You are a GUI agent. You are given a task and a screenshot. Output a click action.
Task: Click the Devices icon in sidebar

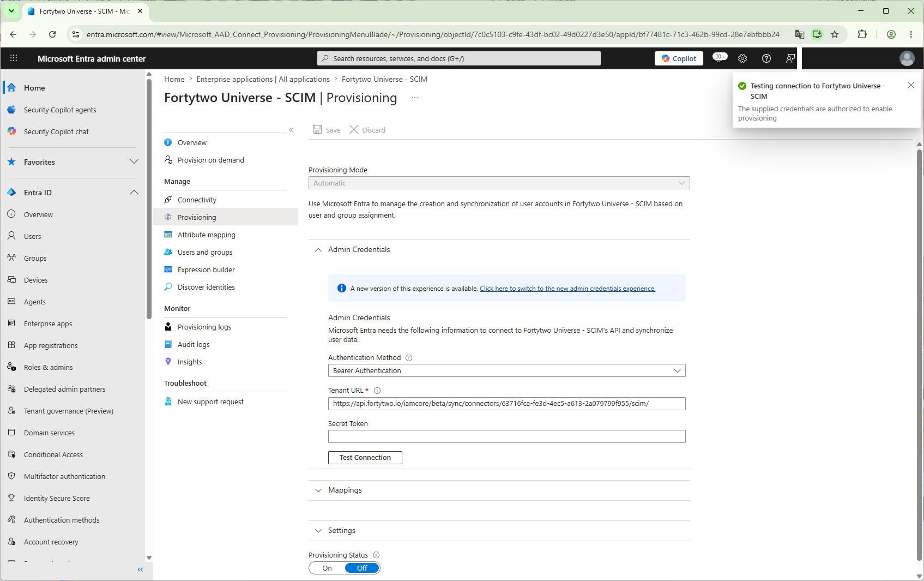tap(11, 279)
